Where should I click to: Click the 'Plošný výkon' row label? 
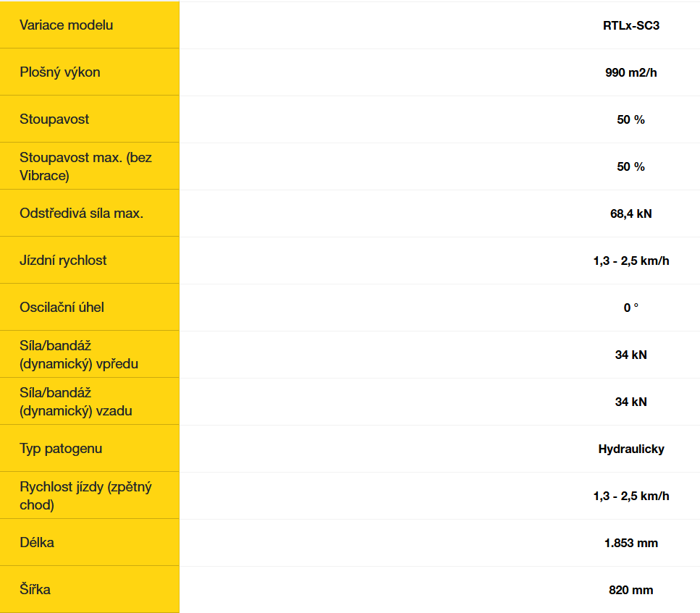pyautogui.click(x=60, y=72)
